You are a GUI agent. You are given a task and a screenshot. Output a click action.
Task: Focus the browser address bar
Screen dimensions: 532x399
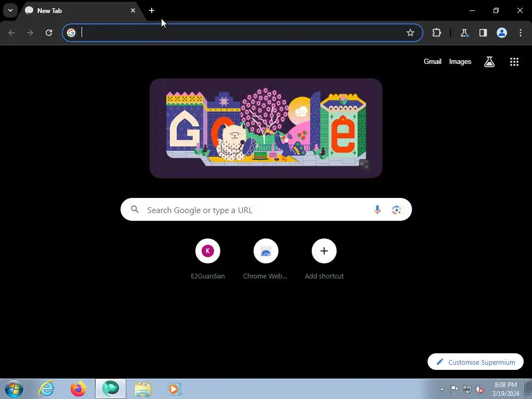point(242,33)
